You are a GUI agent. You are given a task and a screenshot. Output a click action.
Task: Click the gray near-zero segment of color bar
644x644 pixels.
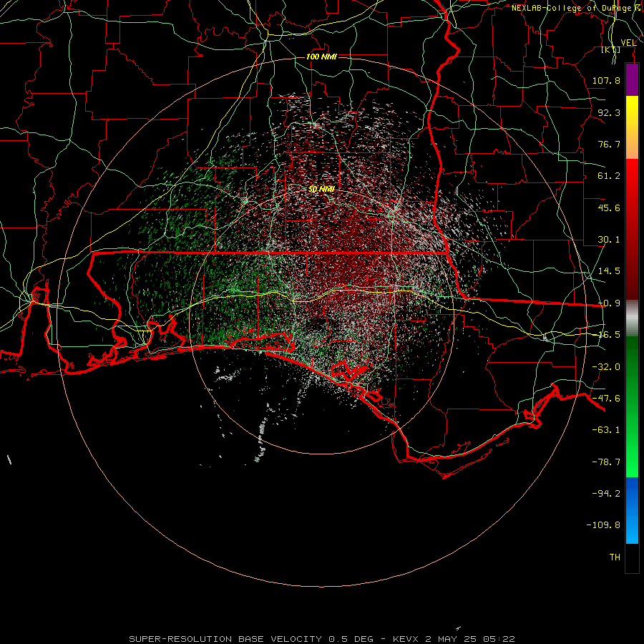[x=632, y=318]
